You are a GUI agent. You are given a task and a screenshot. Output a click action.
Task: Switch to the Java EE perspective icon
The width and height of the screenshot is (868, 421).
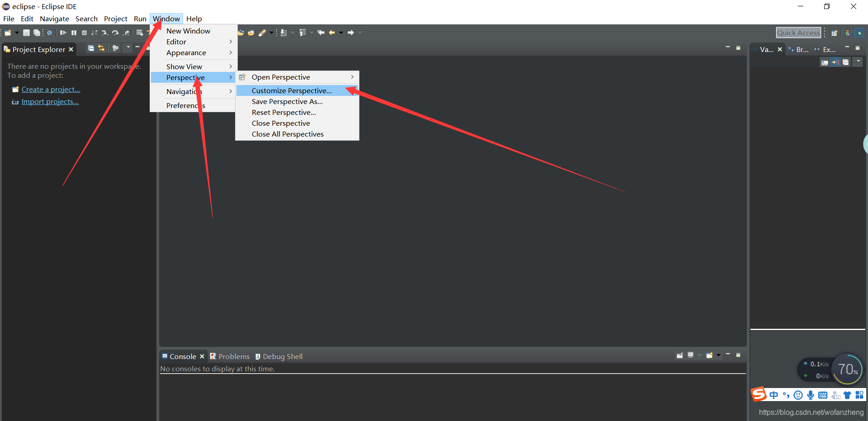point(848,33)
